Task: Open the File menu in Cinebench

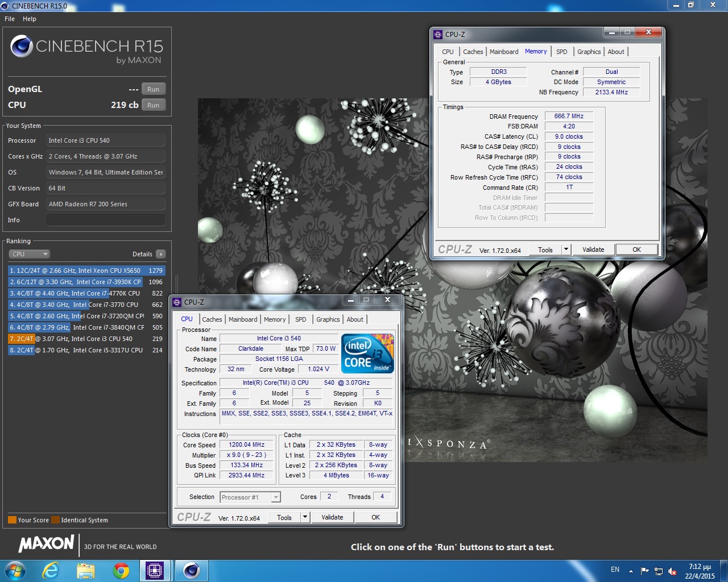Action: point(10,19)
